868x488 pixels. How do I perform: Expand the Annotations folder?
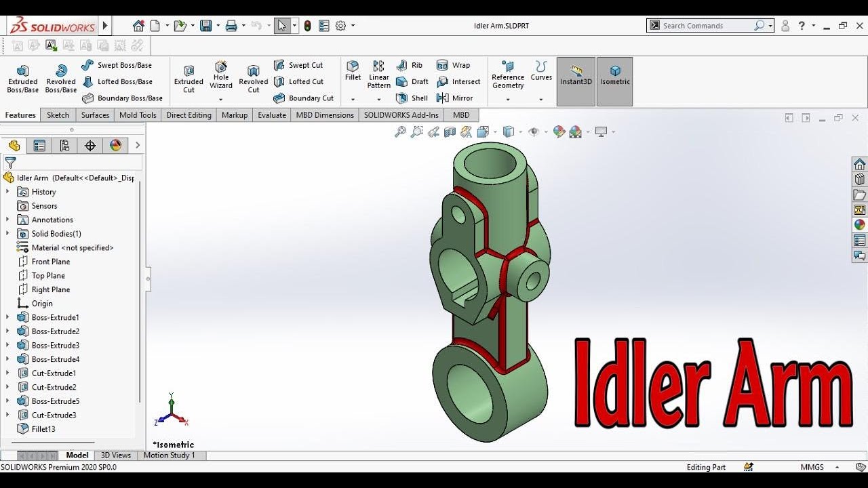click(x=7, y=220)
